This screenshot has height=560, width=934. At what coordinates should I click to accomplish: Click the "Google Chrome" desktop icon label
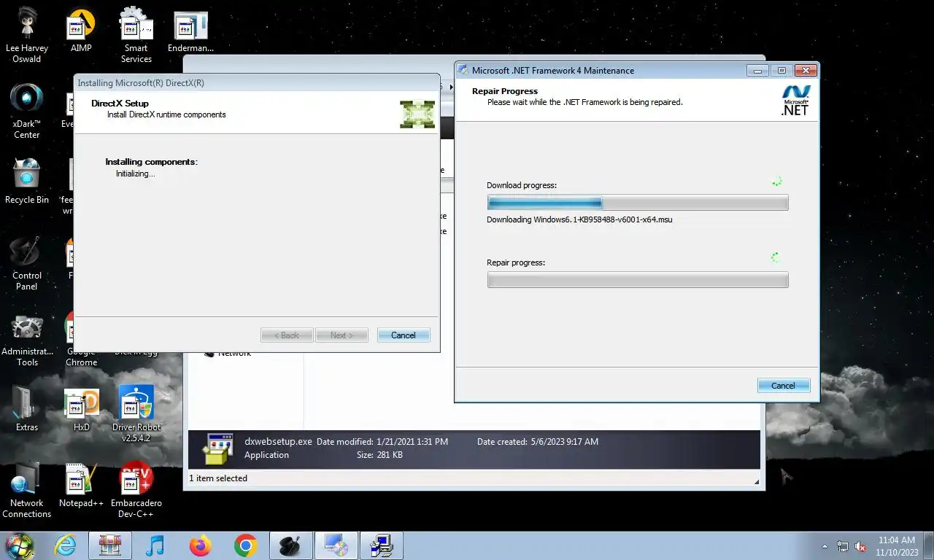[x=81, y=357]
